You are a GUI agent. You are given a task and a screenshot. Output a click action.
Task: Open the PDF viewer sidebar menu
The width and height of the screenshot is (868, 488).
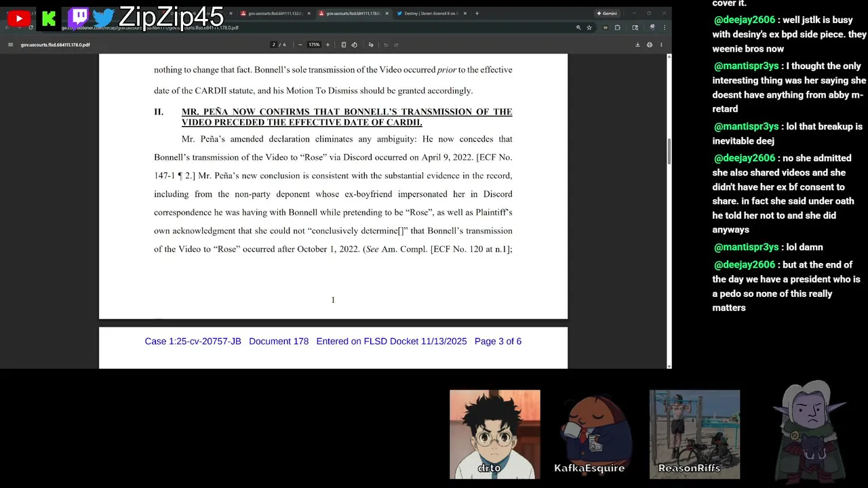pyautogui.click(x=10, y=45)
